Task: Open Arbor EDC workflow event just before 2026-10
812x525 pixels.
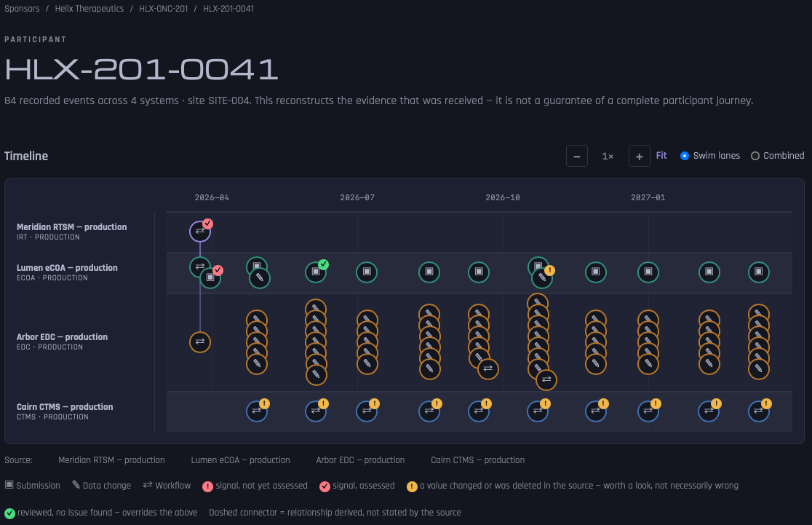Action: click(487, 369)
